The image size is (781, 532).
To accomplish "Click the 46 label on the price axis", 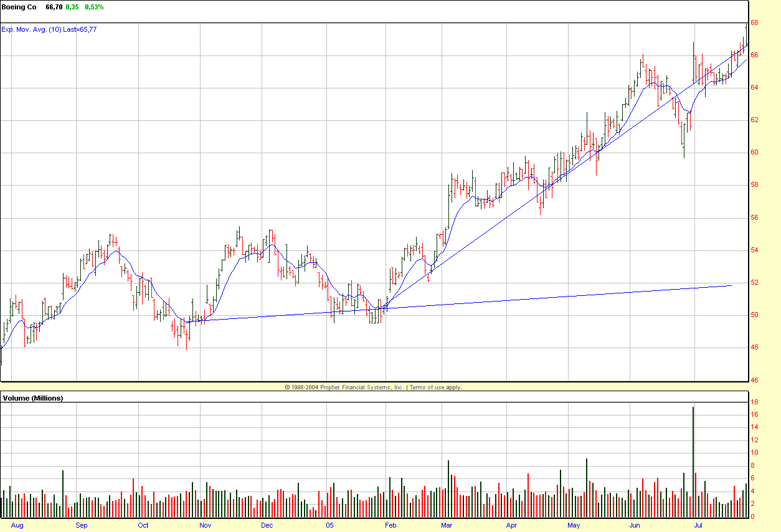I will [754, 380].
